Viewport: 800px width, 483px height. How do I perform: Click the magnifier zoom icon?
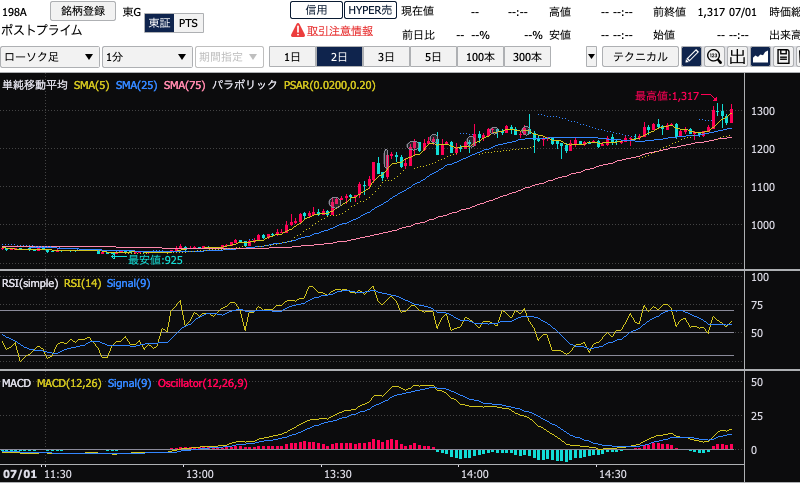tap(715, 57)
